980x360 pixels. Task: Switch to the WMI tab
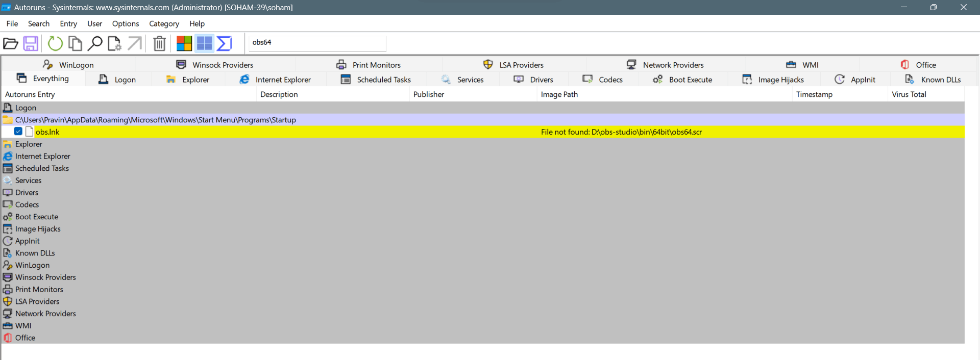(x=802, y=65)
